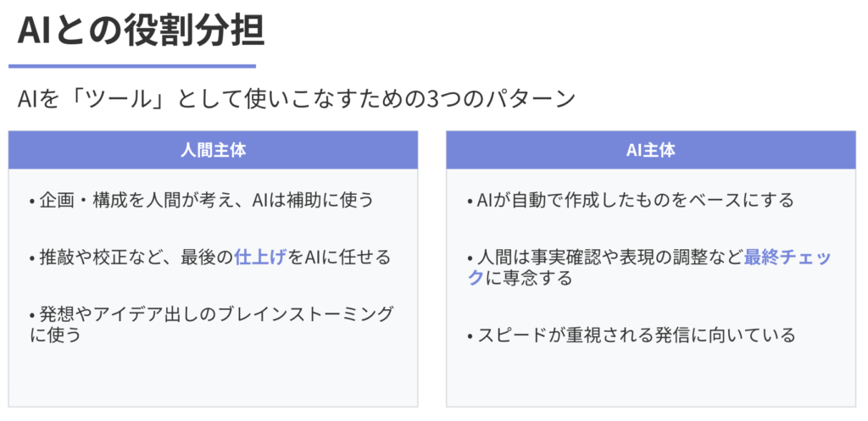
Task: Click the highlighted word 仕上げ
Action: (x=260, y=258)
